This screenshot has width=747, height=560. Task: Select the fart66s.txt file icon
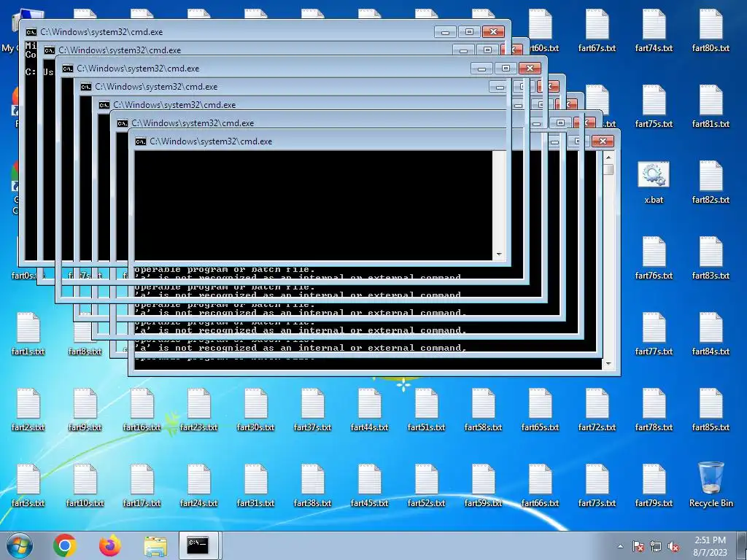tap(540, 485)
